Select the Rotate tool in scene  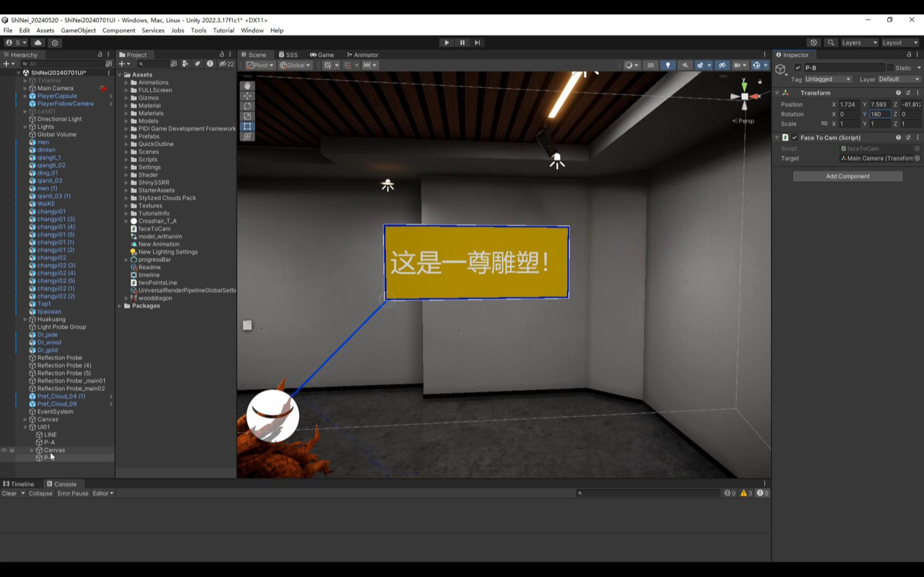tap(247, 106)
